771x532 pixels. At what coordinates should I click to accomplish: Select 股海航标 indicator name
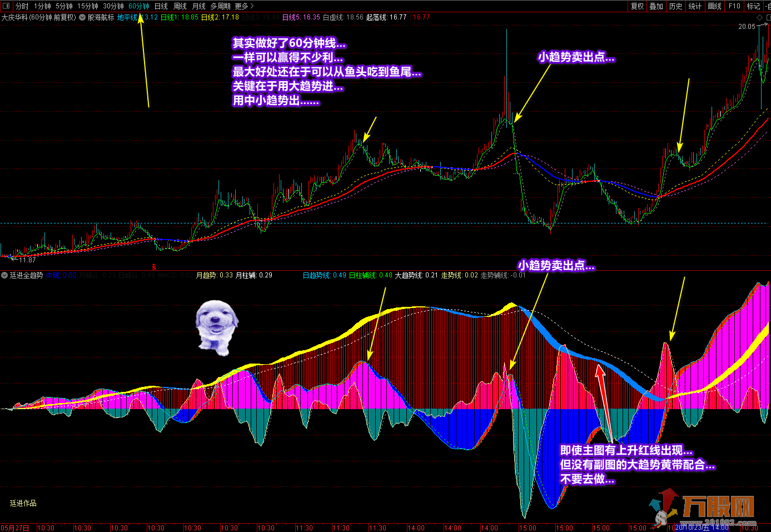point(101,17)
